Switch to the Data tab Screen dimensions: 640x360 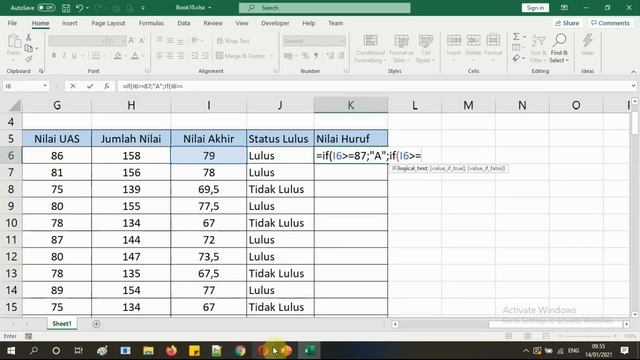pyautogui.click(x=184, y=23)
